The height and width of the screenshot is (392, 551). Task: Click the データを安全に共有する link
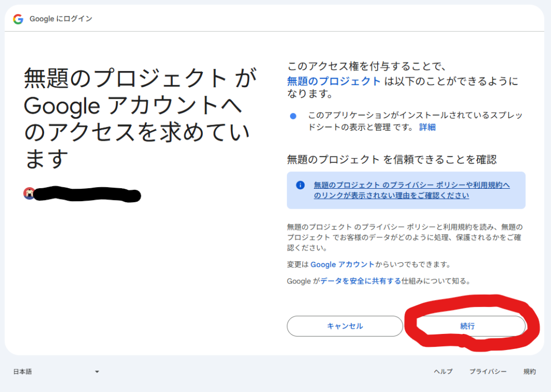[361, 281]
